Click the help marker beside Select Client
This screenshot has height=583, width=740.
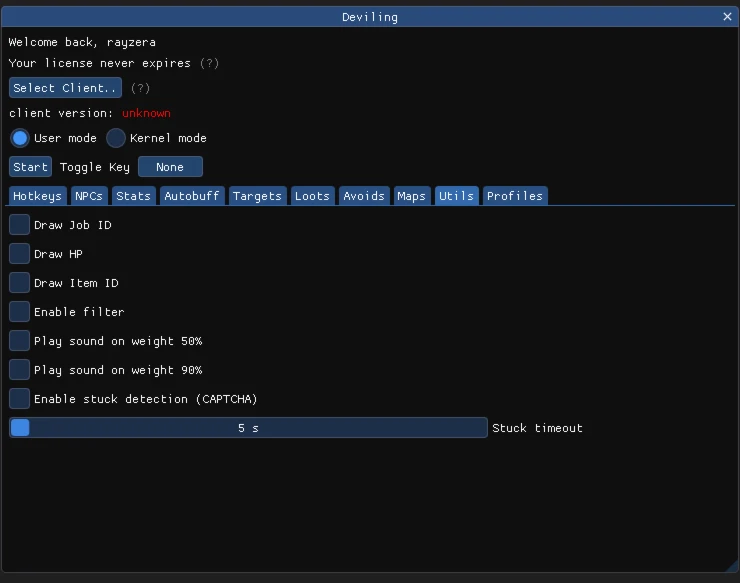(141, 88)
